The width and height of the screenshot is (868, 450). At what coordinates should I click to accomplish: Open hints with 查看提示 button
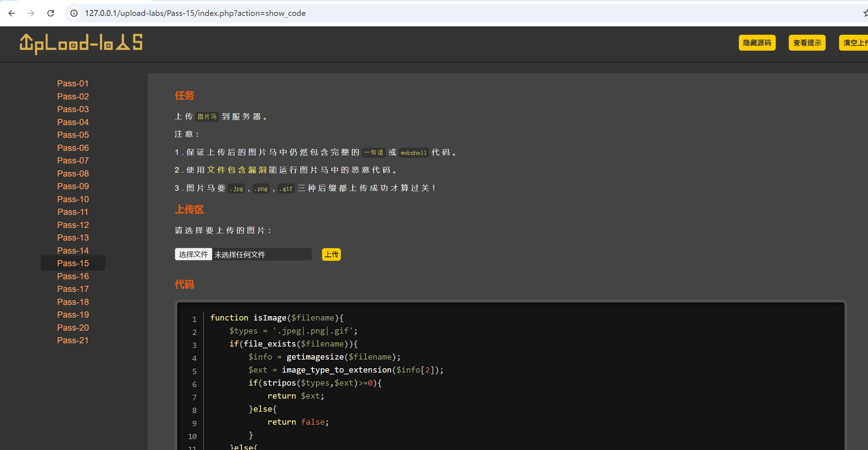pyautogui.click(x=806, y=43)
